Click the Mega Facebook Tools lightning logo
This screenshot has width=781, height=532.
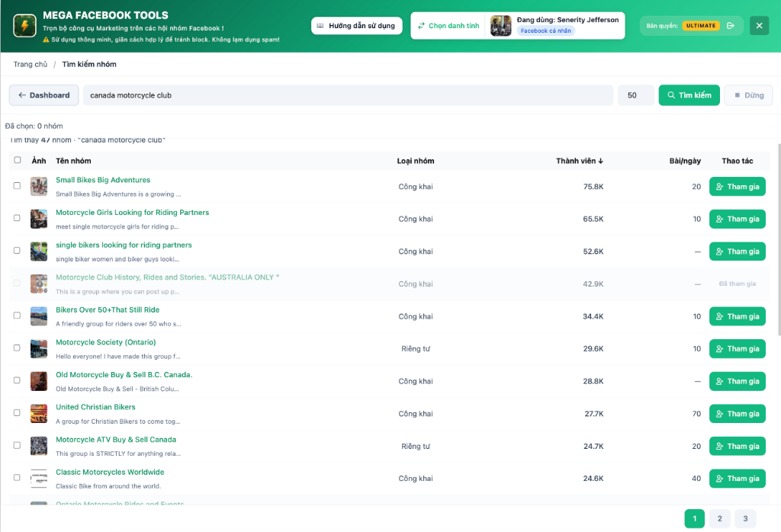(x=24, y=25)
